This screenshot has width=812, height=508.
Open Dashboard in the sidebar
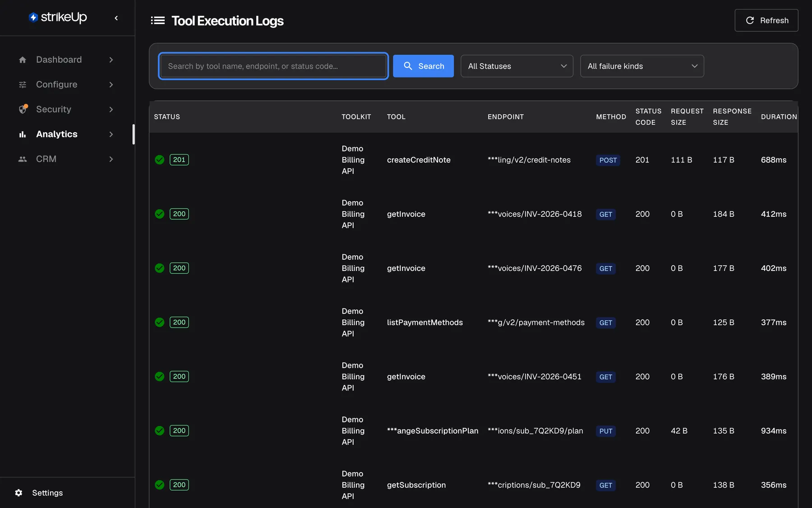(x=66, y=60)
